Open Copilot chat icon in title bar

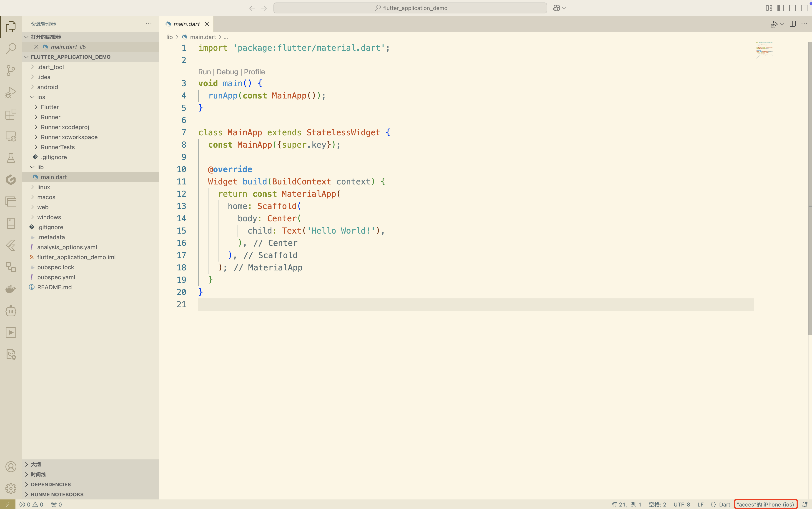pyautogui.click(x=557, y=8)
